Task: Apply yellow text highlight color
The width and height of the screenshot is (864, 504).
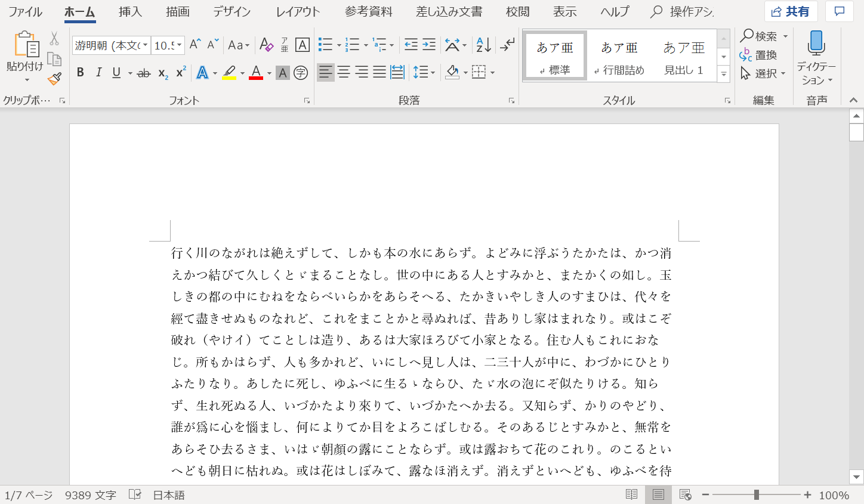Action: click(x=229, y=73)
